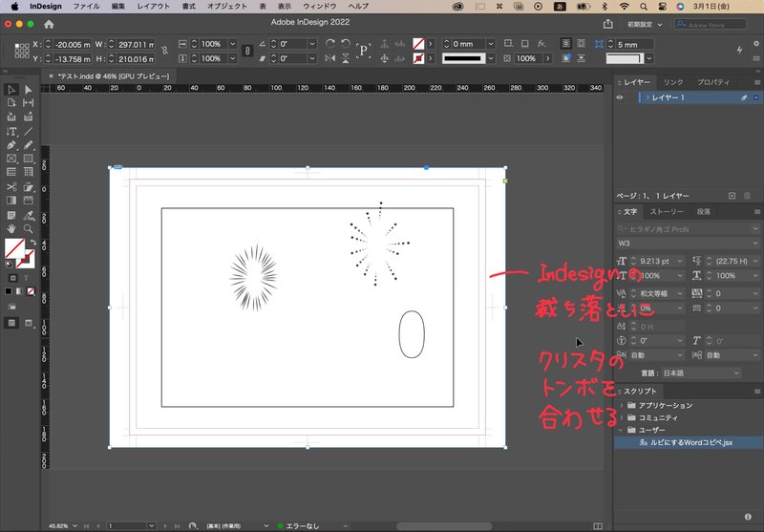The width and height of the screenshot is (764, 532).
Task: Select the Horizontal Grid tool
Action: (11, 172)
